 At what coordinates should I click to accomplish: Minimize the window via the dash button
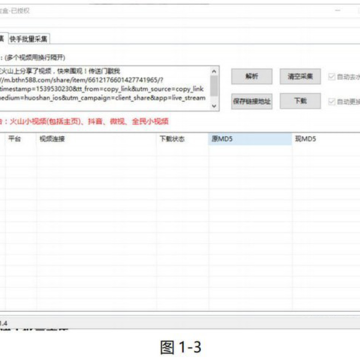point(338,11)
